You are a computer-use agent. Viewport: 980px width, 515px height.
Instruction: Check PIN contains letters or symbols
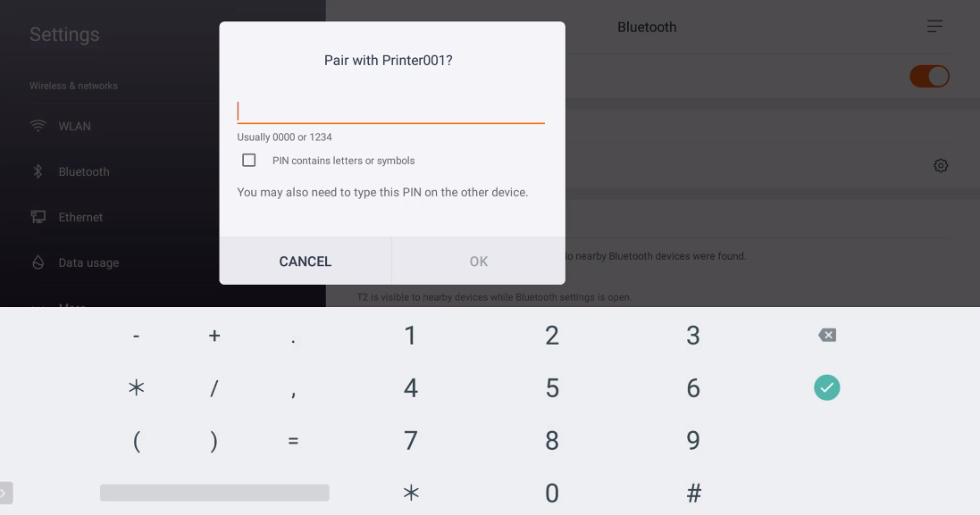click(x=248, y=161)
